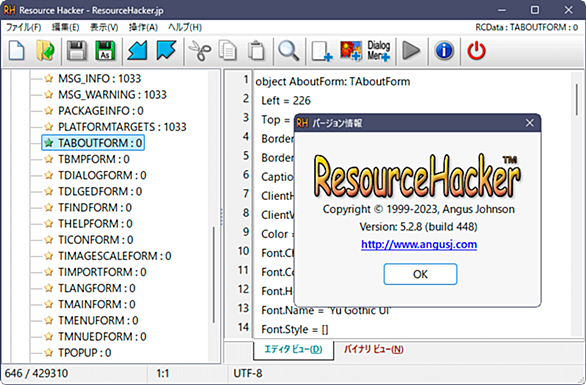Open the http://www.angusj.com link
Viewport: 586px width, 385px height.
pyautogui.click(x=419, y=244)
